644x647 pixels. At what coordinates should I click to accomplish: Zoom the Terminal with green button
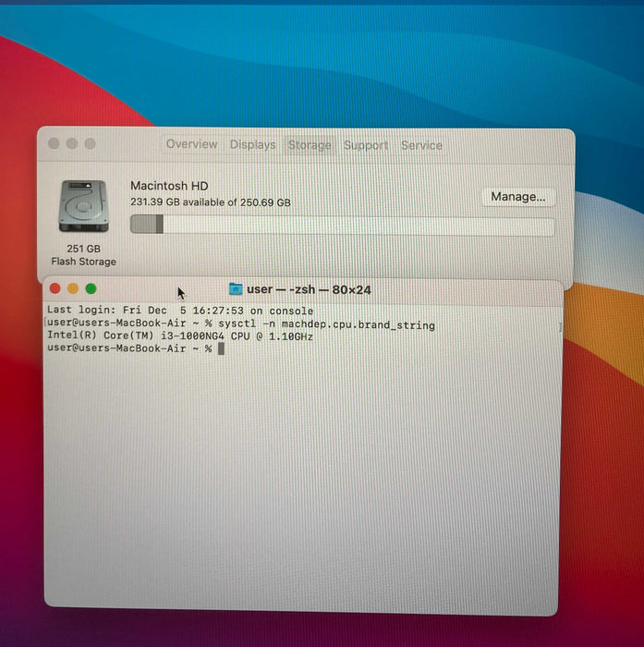pos(91,288)
